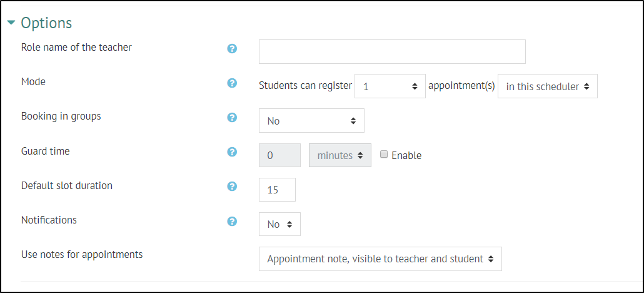
Task: Open the appointment count dropdown showing 1
Action: click(x=390, y=86)
